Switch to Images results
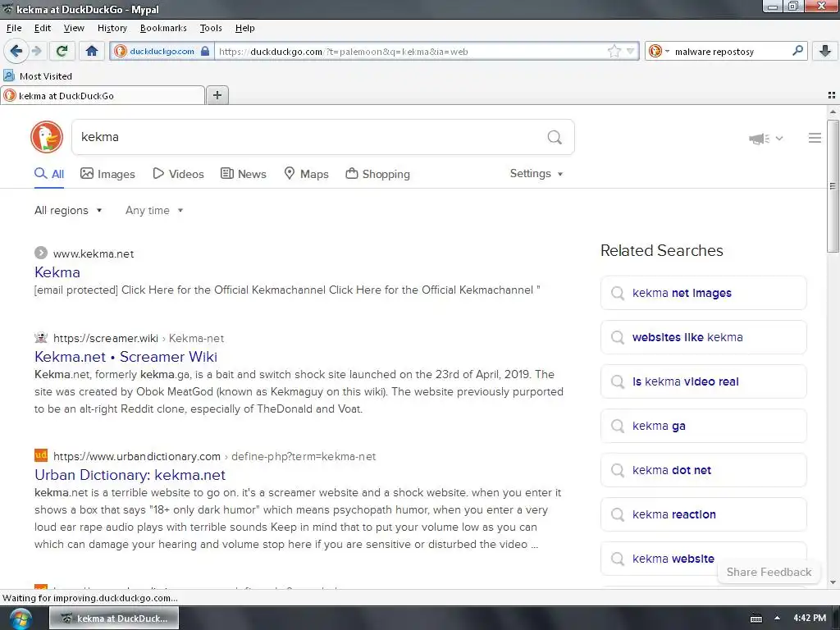The image size is (840, 630). pyautogui.click(x=107, y=174)
